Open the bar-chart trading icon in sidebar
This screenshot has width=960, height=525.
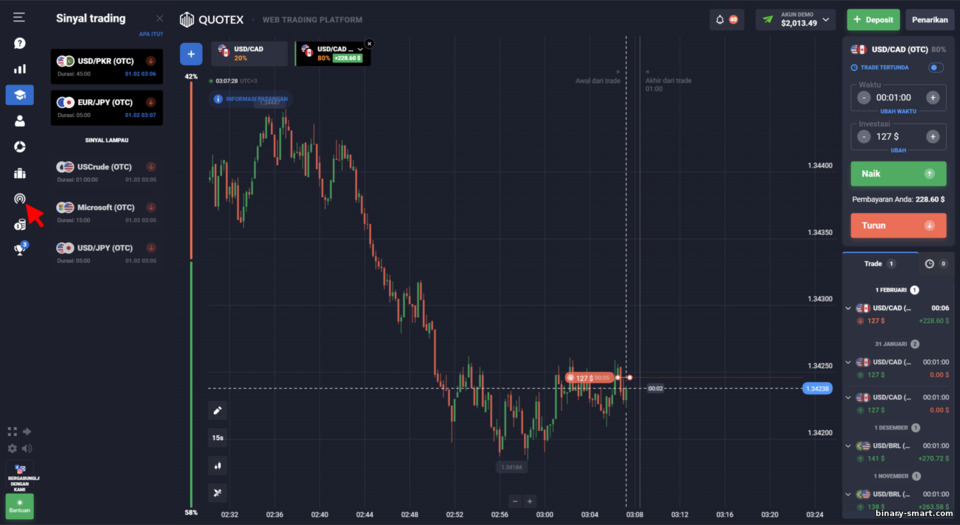click(20, 69)
